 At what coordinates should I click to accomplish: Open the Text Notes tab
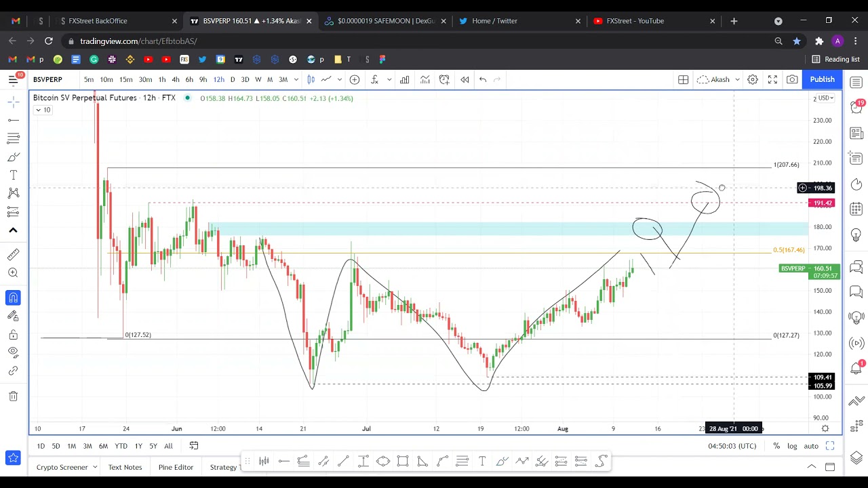[125, 467]
